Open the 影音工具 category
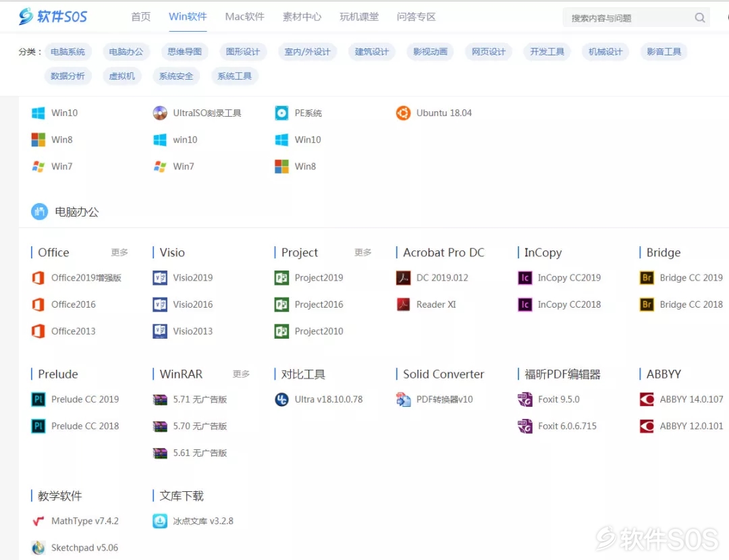The image size is (729, 560). [x=664, y=51]
